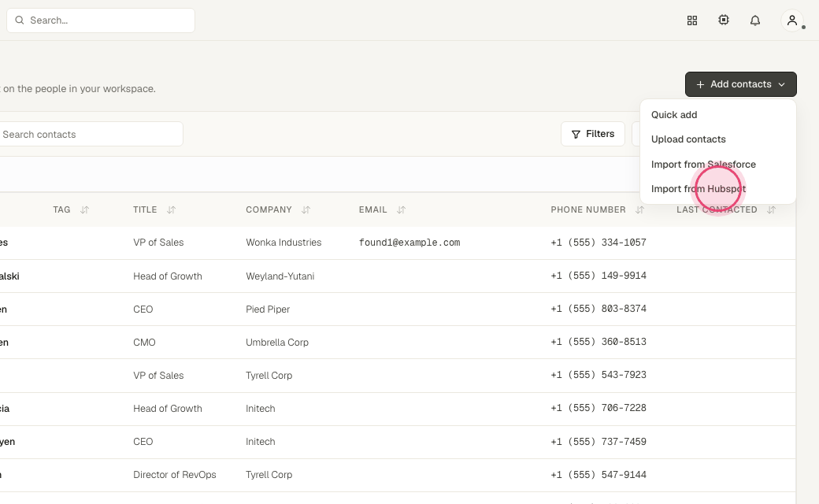Viewport: 819px width, 504px height.
Task: Expand the Add contacts chevron
Action: (781, 84)
